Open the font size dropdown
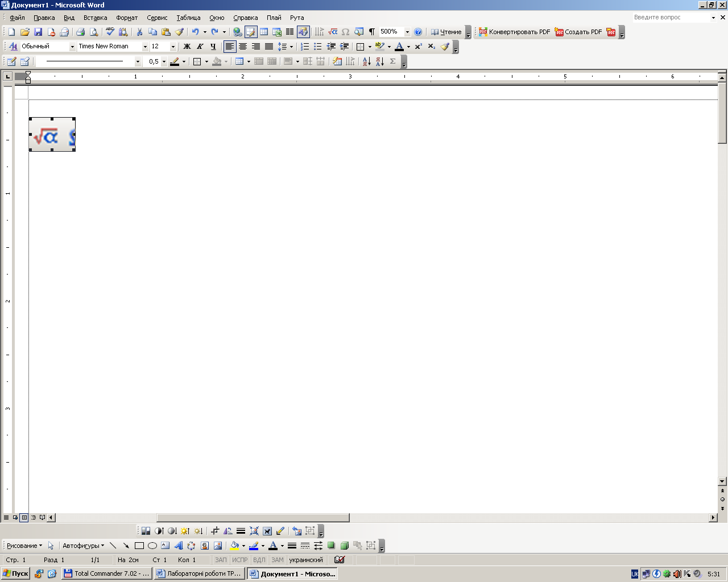This screenshot has height=582, width=728. click(173, 47)
